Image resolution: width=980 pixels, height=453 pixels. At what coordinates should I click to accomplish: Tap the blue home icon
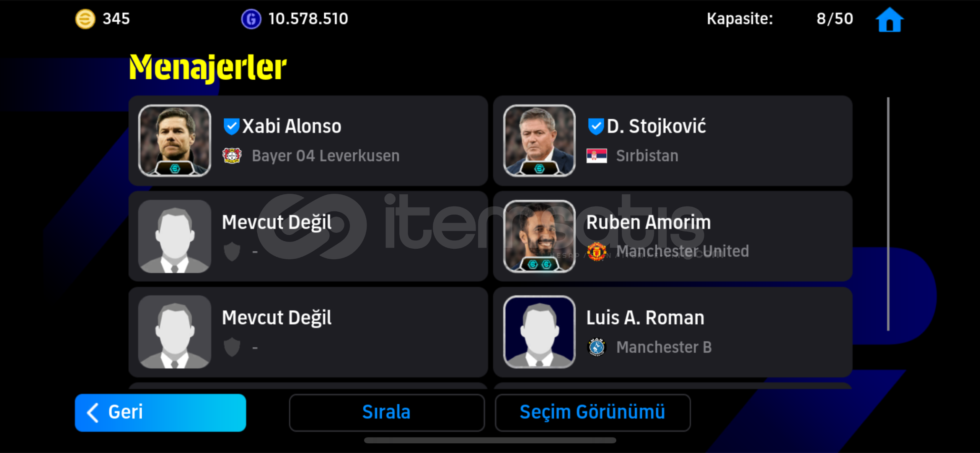[889, 20]
